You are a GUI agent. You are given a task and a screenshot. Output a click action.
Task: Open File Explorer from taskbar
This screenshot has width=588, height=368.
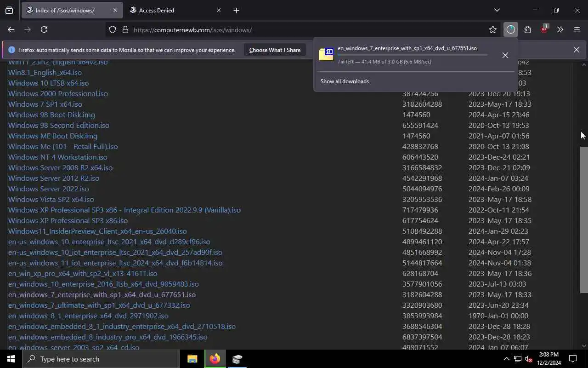click(x=192, y=359)
